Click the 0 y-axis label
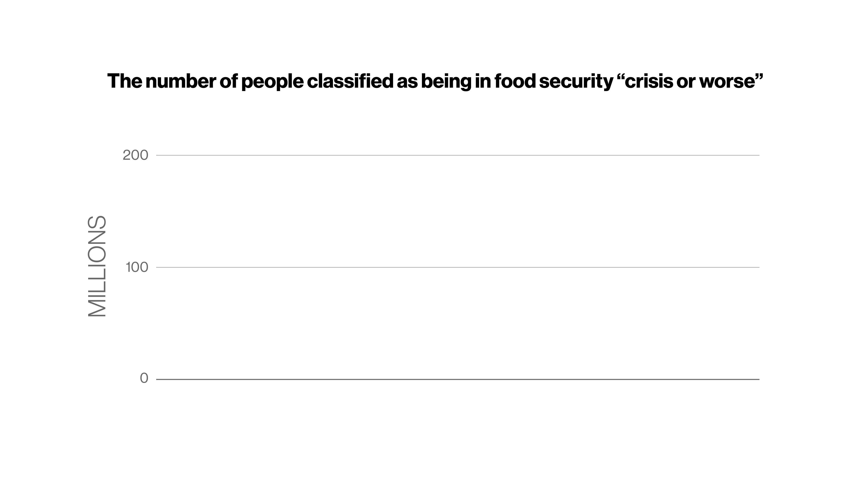The width and height of the screenshot is (868, 488). (144, 378)
